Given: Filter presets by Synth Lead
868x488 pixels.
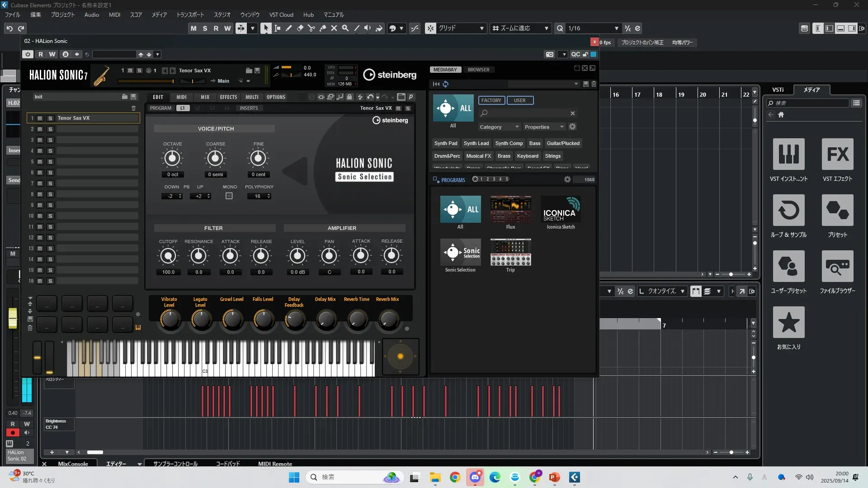Looking at the screenshot, I should [x=476, y=143].
